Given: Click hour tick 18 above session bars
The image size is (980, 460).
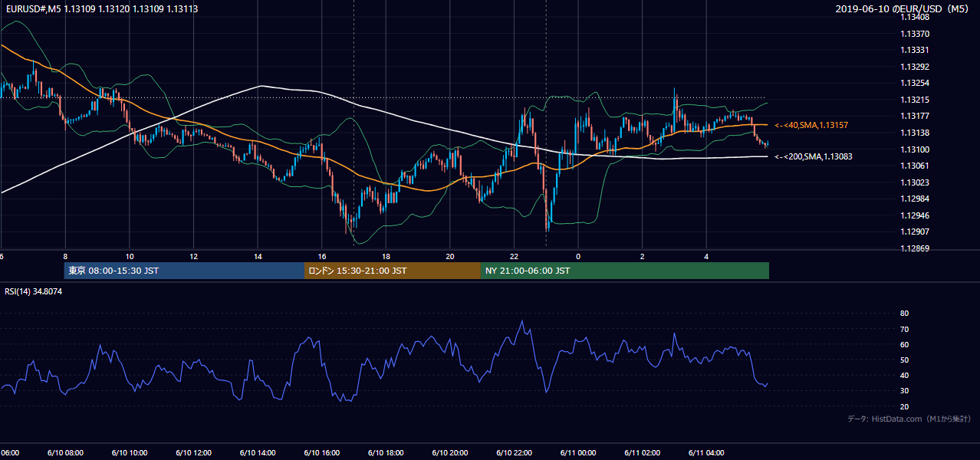Looking at the screenshot, I should 386,256.
